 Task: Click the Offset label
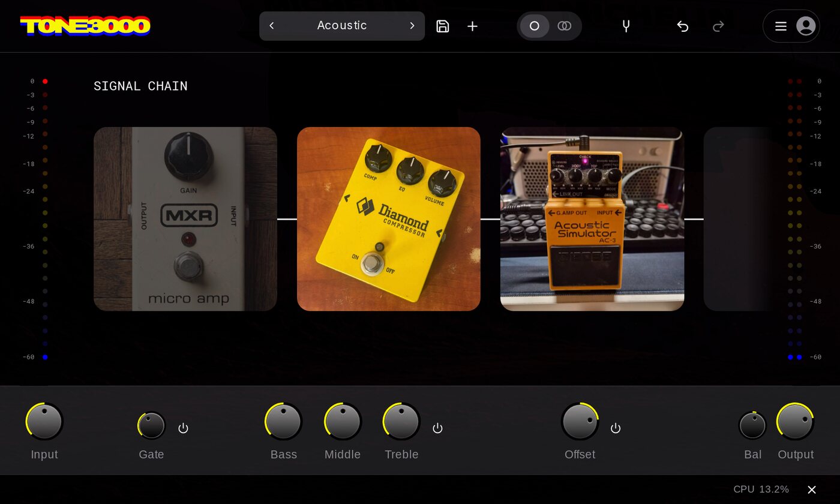pos(580,455)
